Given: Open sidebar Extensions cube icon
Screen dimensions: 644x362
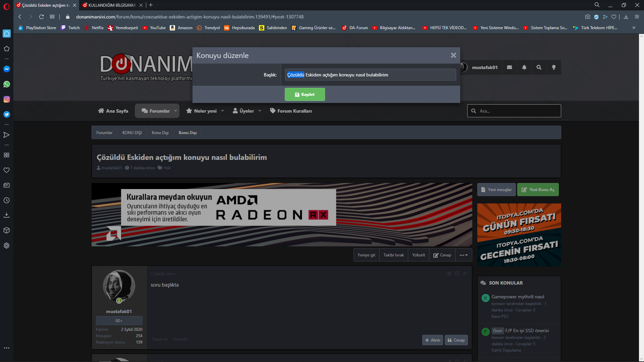Looking at the screenshot, I should pos(6,231).
